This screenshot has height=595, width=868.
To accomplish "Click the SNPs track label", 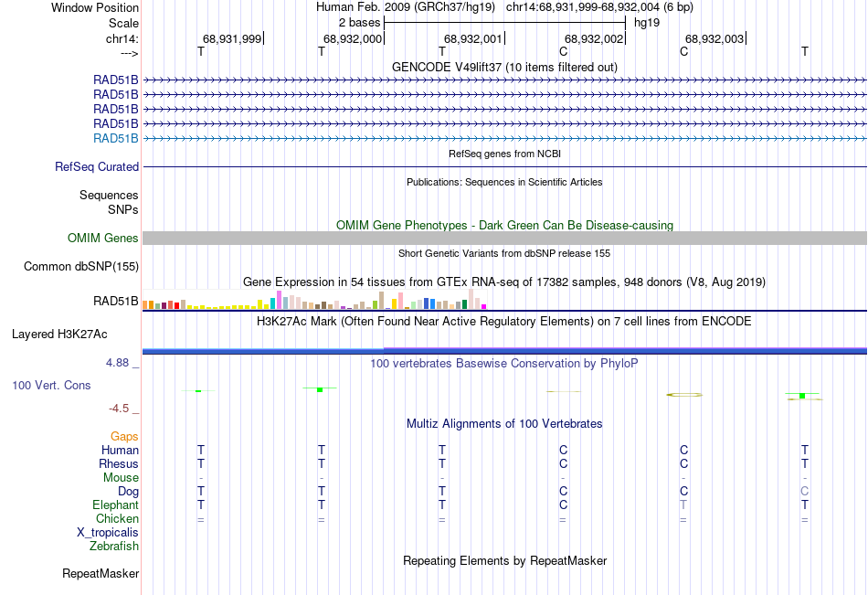I will click(123, 209).
